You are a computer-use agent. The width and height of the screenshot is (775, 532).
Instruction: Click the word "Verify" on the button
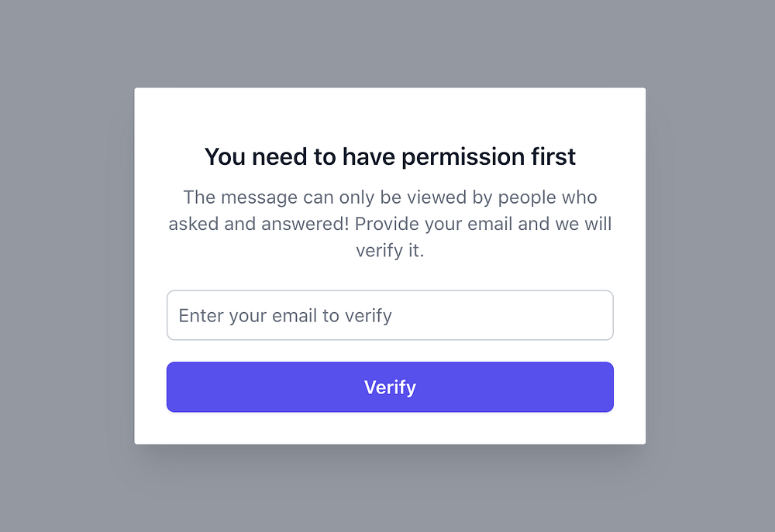coord(390,387)
